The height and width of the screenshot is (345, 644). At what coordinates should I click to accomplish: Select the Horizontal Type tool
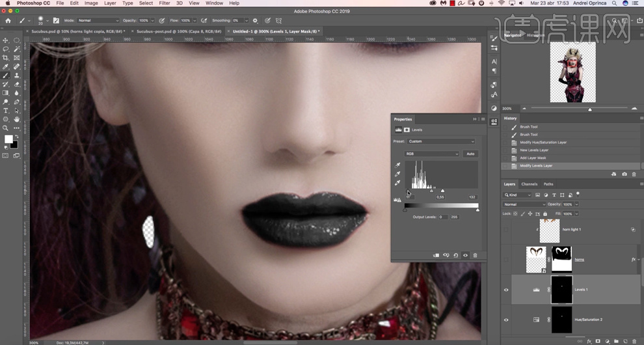[6, 111]
